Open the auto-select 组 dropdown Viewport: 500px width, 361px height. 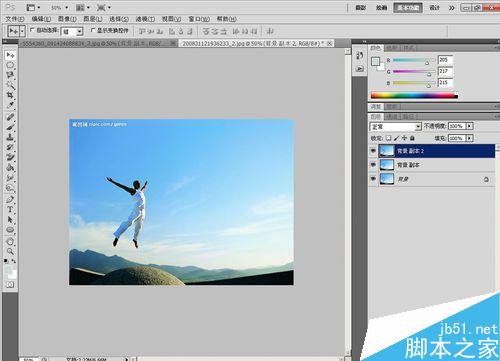tap(71, 32)
